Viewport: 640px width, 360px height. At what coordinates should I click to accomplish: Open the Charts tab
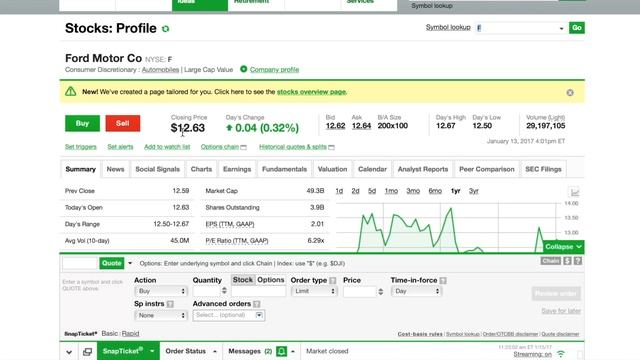[201, 169]
